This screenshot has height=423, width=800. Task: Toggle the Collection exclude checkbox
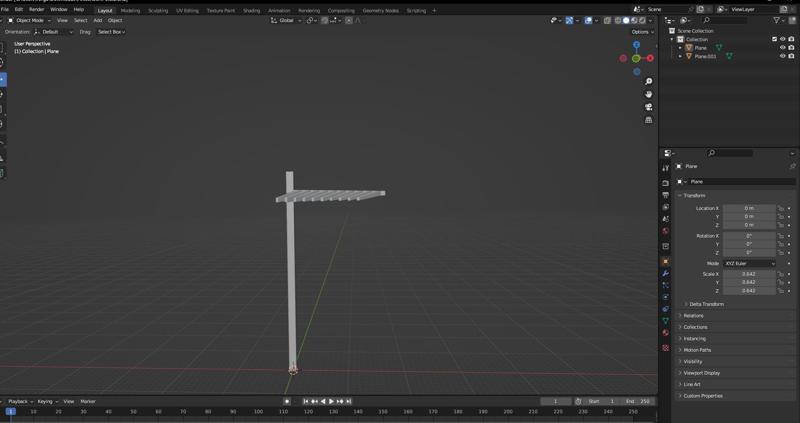click(x=774, y=39)
